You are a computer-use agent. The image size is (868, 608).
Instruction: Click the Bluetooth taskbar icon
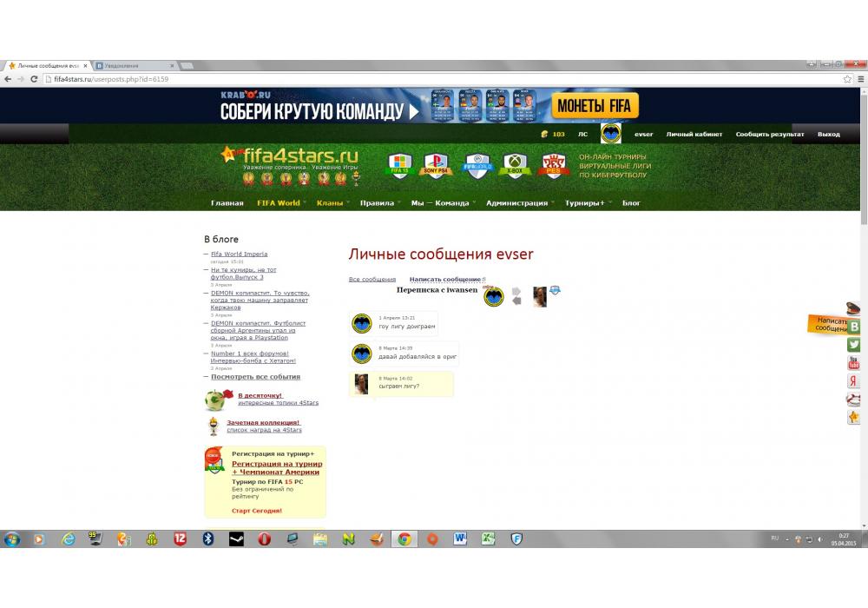[208, 539]
